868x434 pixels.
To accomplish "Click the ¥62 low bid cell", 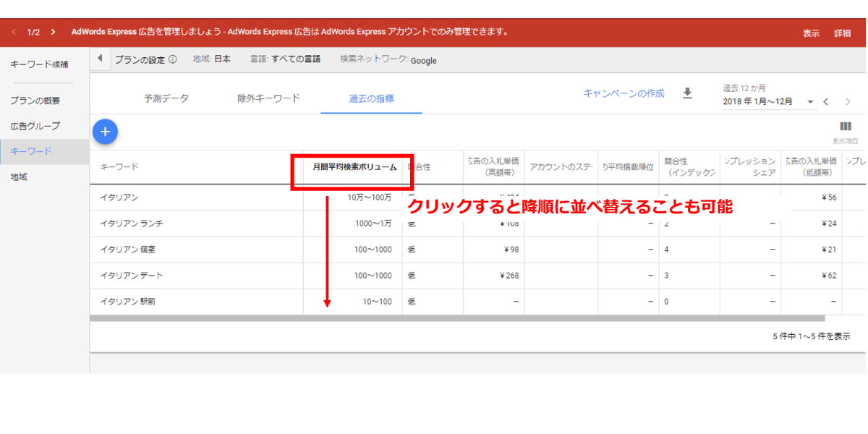I will [x=829, y=276].
